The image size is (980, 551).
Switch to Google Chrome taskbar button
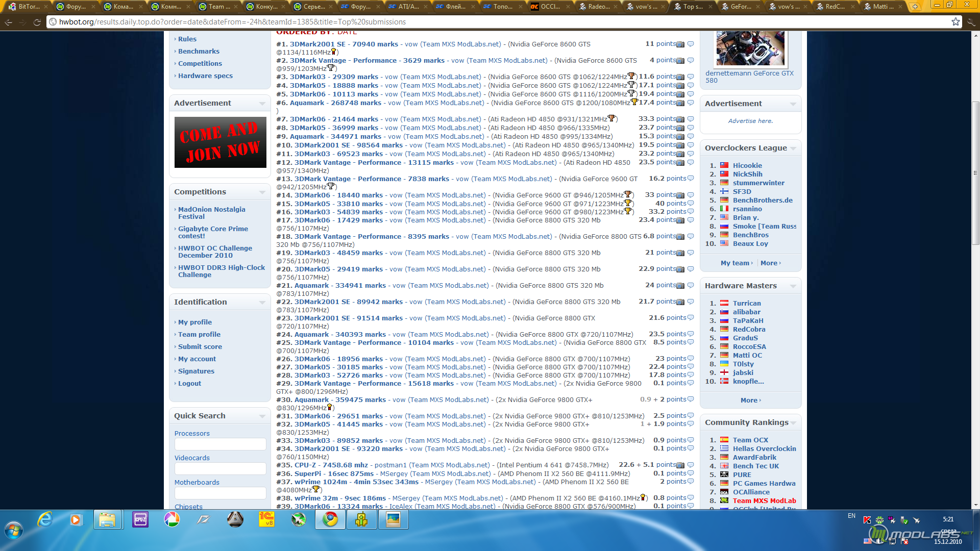330,520
